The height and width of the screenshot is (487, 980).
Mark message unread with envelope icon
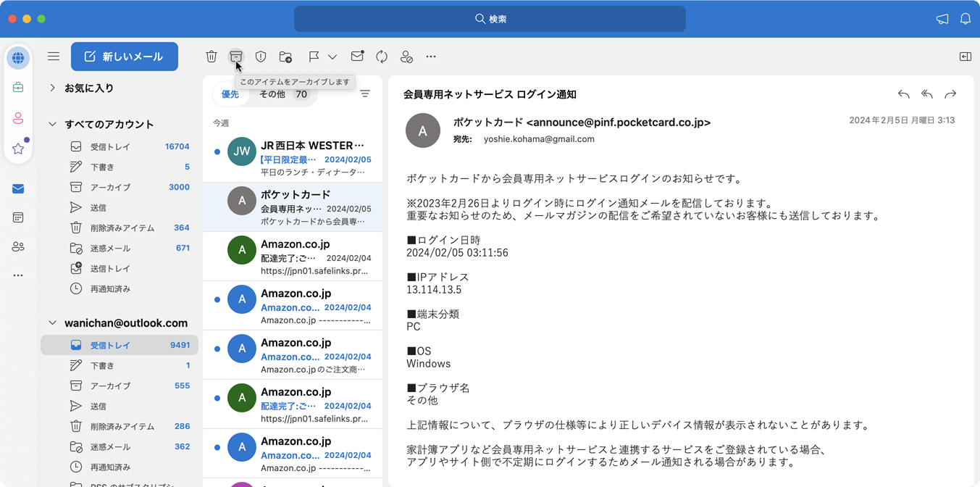[357, 57]
